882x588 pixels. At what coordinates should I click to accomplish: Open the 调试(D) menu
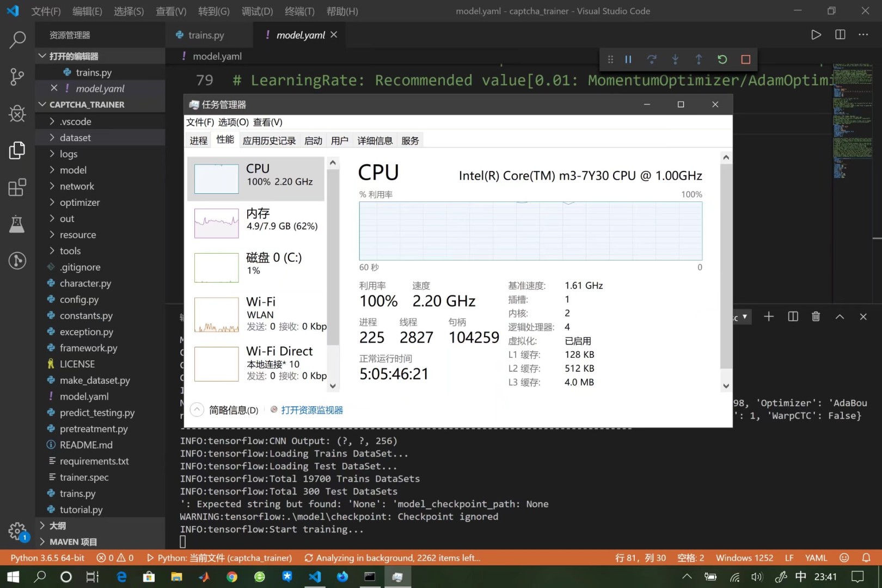(256, 11)
